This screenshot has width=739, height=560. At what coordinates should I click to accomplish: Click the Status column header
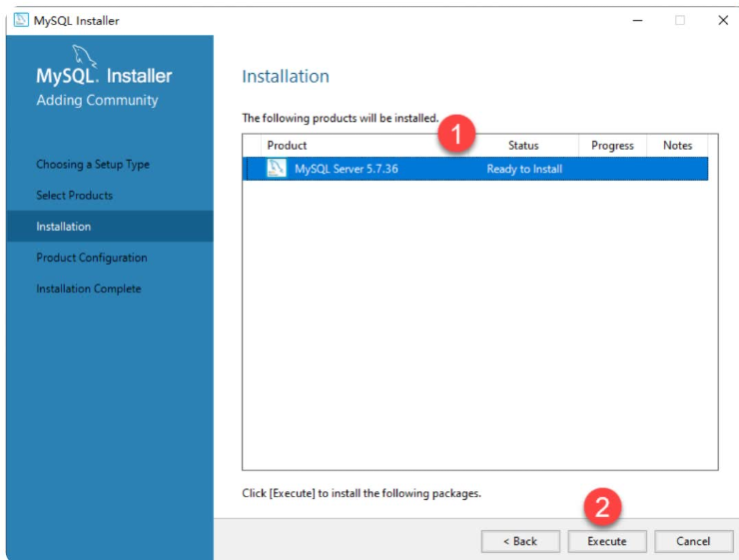pyautogui.click(x=523, y=145)
